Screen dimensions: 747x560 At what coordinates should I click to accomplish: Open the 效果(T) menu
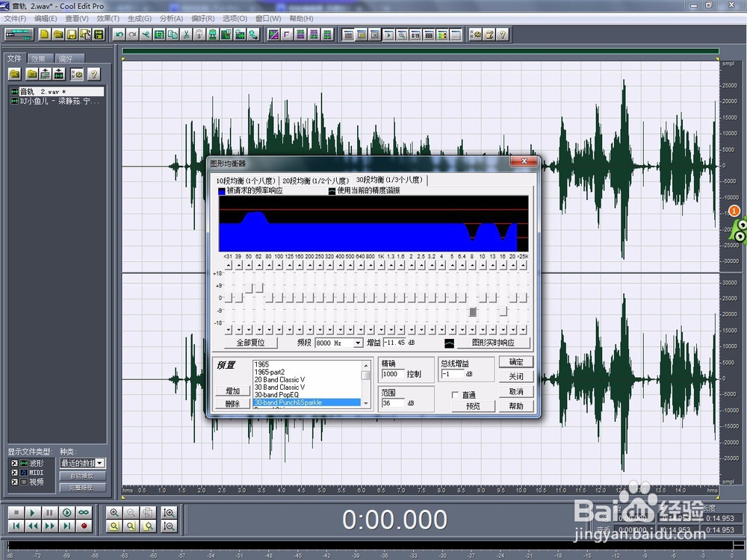tap(108, 18)
